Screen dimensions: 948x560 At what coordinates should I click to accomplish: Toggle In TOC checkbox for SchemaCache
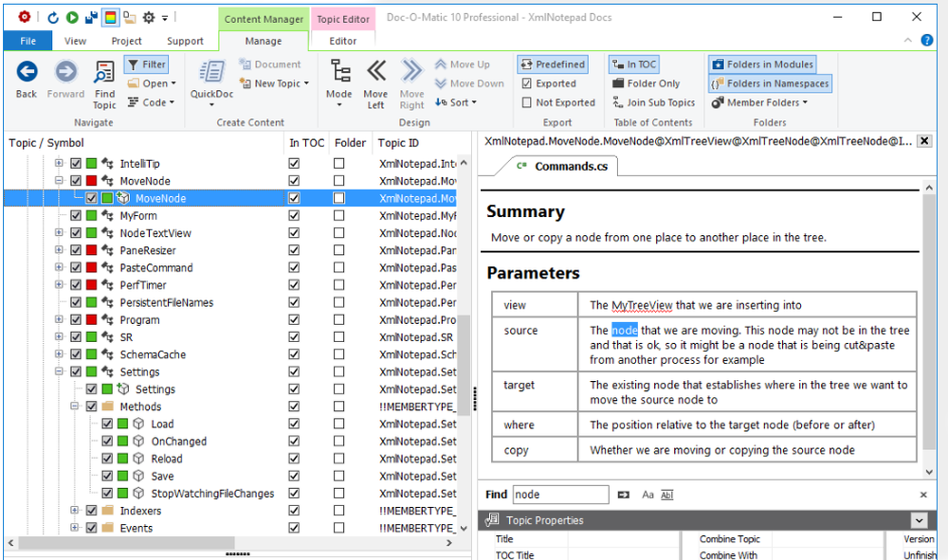tap(294, 354)
